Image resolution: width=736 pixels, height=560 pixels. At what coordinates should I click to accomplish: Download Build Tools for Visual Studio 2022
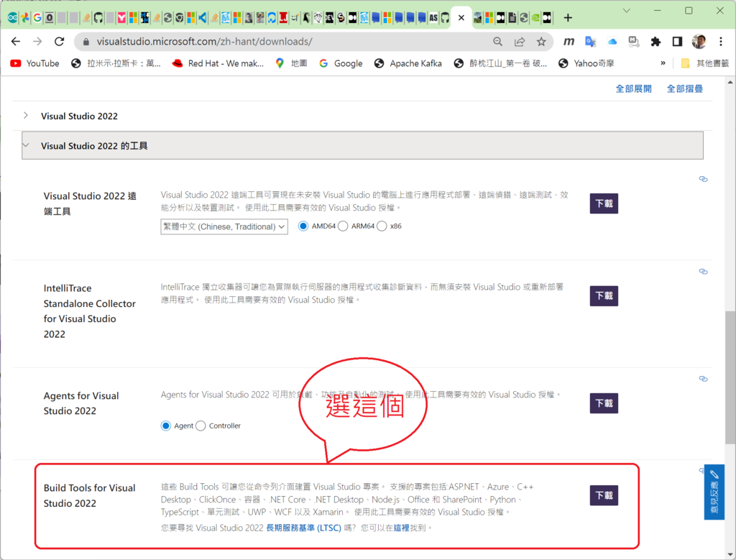tap(604, 495)
